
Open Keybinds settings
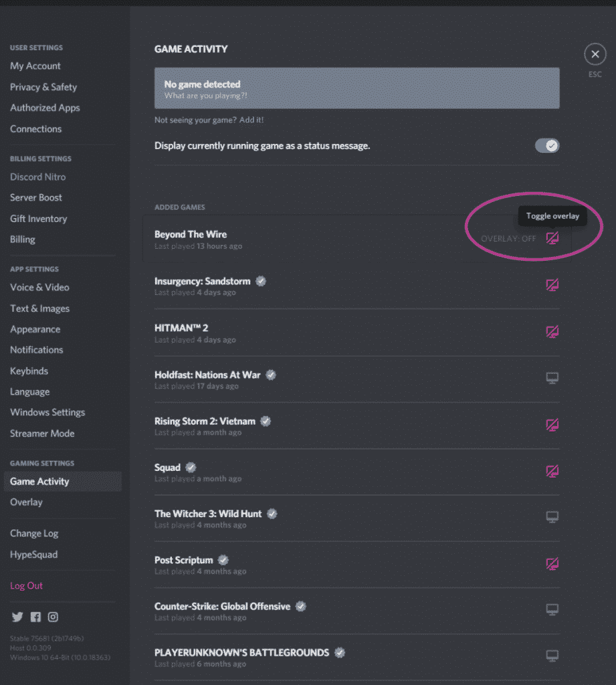29,371
